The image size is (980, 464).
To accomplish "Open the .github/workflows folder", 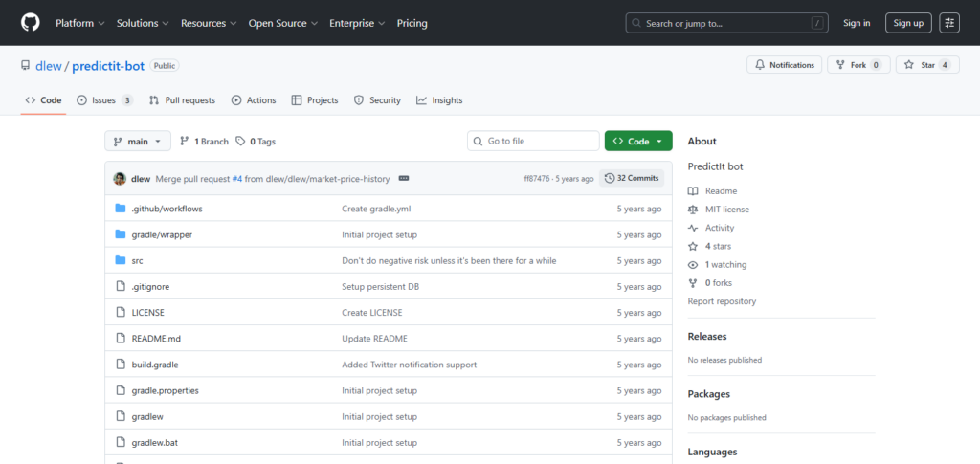I will tap(167, 209).
